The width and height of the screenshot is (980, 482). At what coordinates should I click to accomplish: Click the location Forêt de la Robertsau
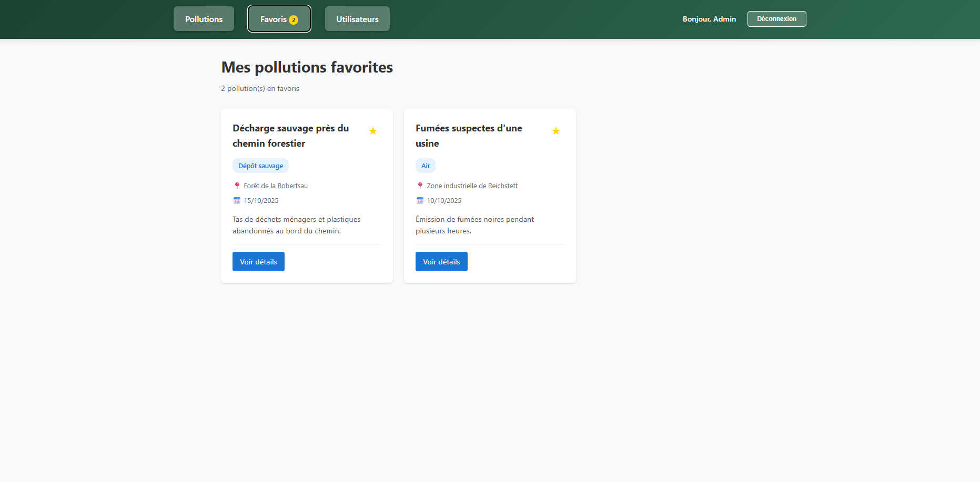[x=276, y=186]
